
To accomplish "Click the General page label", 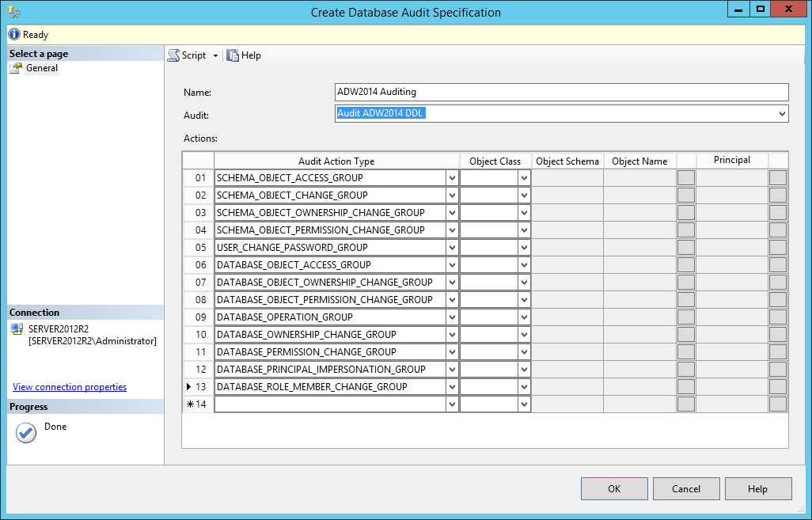I will (x=42, y=68).
